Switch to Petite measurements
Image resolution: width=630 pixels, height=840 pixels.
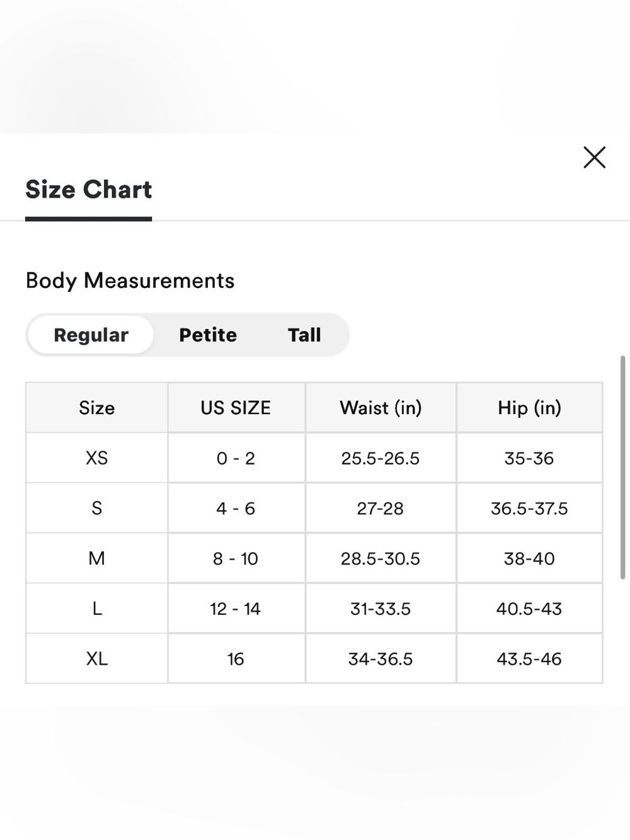208,335
